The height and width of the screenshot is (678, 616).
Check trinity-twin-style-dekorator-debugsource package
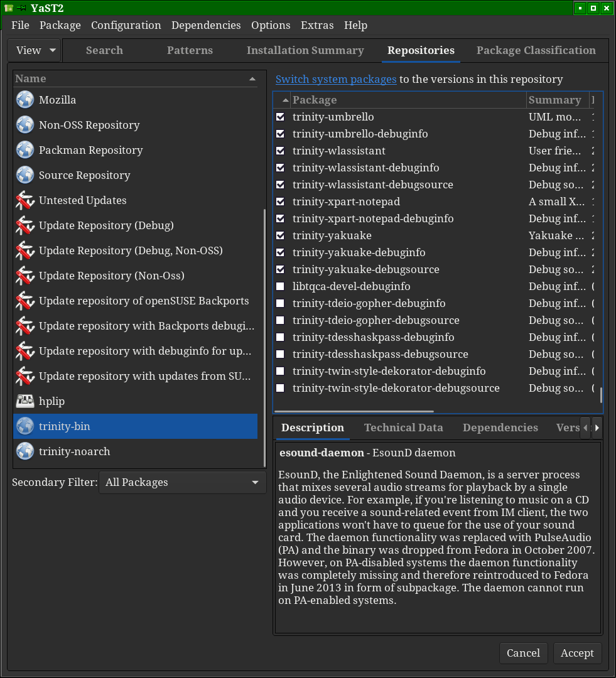(x=280, y=388)
